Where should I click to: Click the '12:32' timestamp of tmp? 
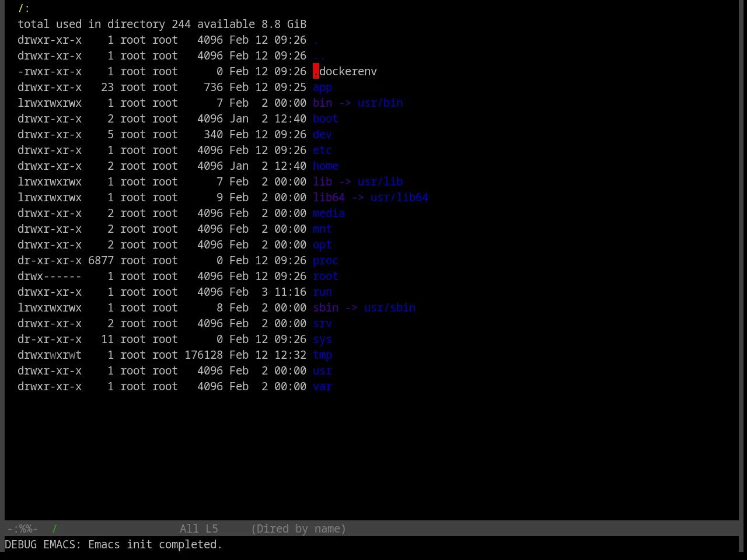click(x=290, y=355)
